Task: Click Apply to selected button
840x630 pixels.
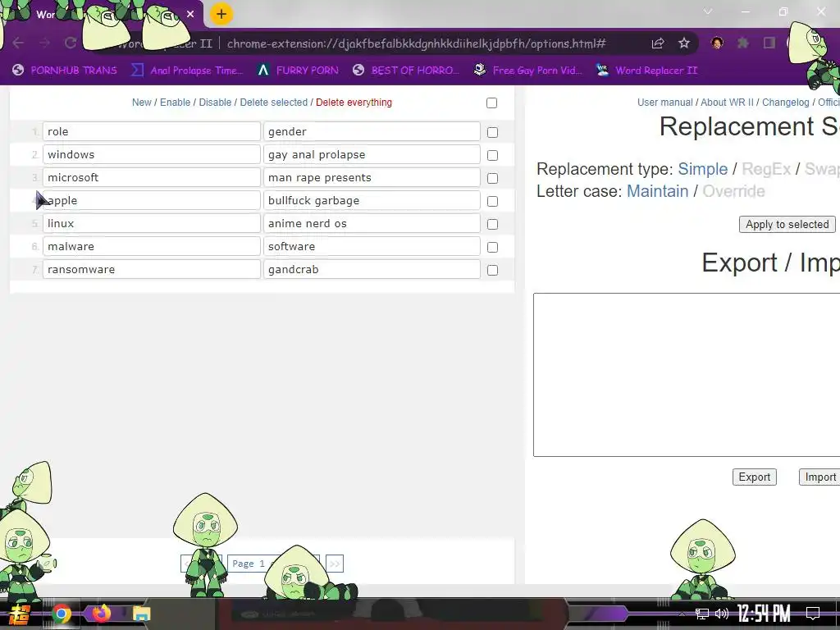Action: click(787, 225)
